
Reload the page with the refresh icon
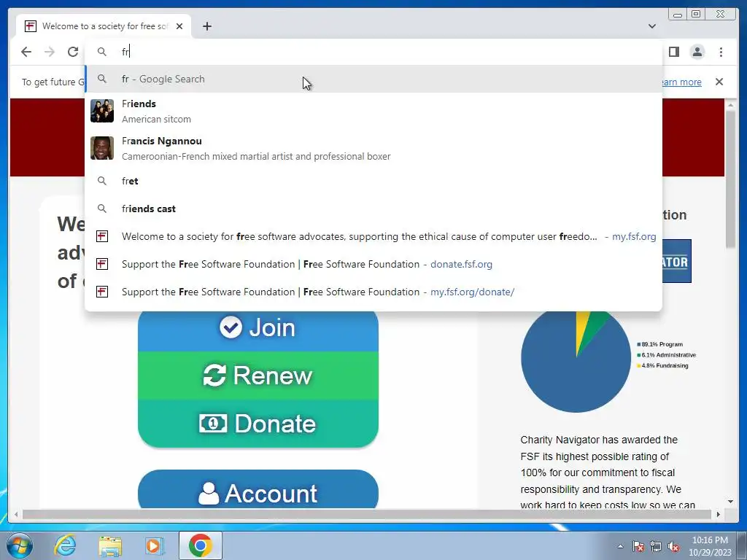(73, 52)
